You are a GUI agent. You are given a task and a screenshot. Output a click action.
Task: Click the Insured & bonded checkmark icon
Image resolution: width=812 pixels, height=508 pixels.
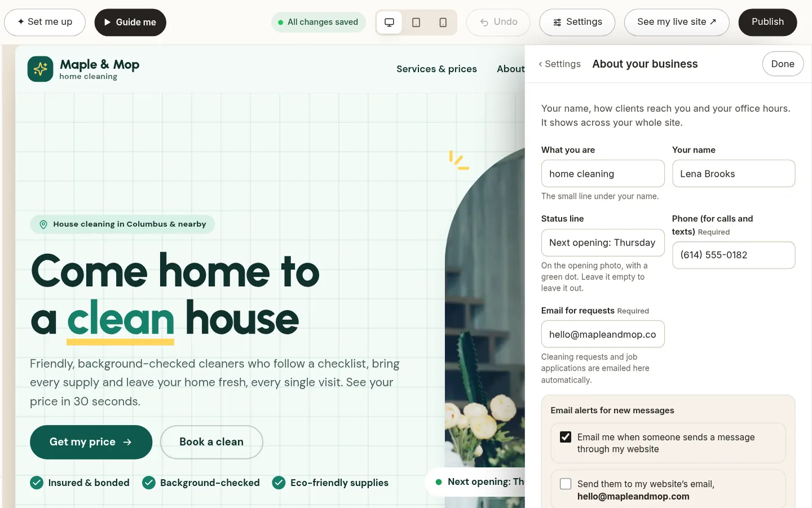[37, 483]
